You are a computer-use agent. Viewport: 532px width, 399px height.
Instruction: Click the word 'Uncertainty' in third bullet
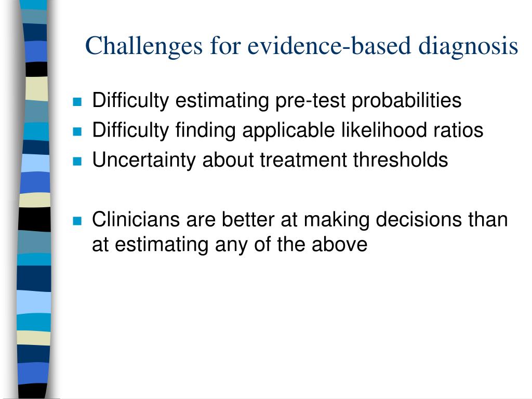click(x=144, y=160)
